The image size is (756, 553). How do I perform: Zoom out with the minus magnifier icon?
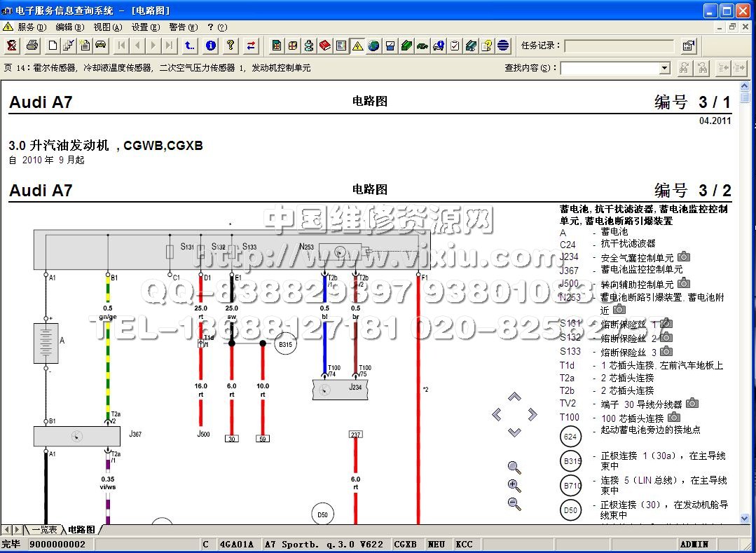(x=514, y=503)
